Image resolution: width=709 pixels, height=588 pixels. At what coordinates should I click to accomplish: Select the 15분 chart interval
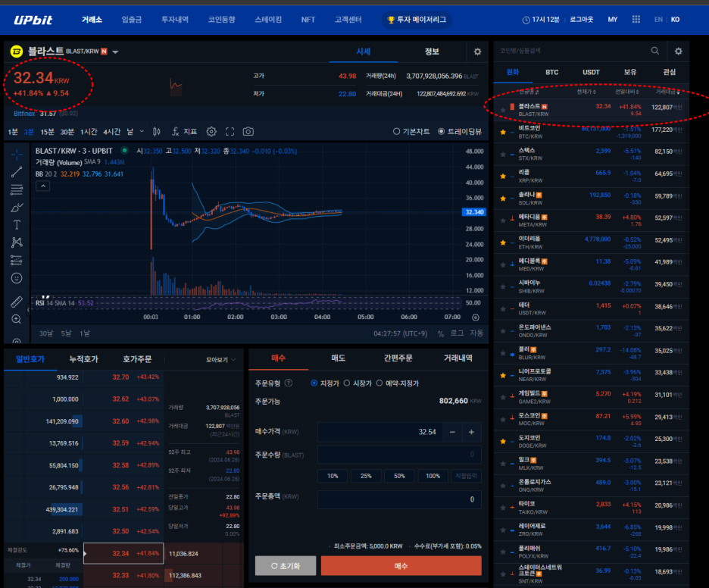tap(48, 132)
